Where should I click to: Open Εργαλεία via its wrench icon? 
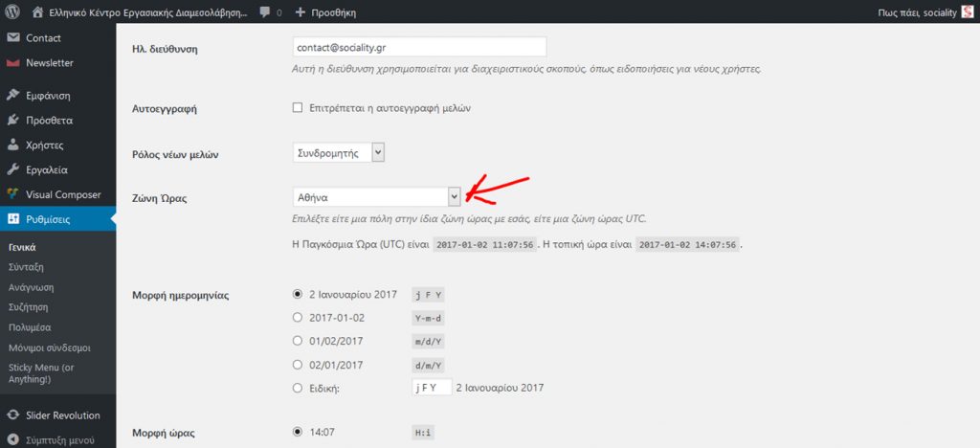[13, 170]
